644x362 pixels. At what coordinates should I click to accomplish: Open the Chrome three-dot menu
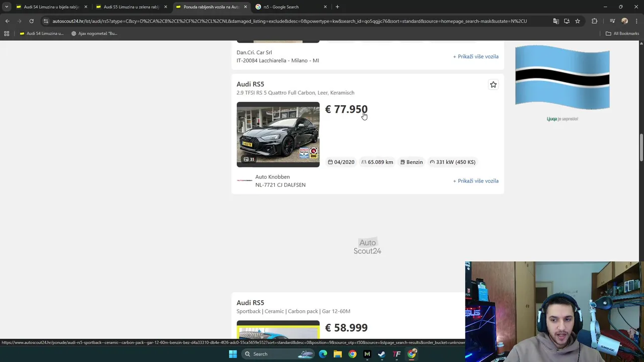tap(636, 21)
